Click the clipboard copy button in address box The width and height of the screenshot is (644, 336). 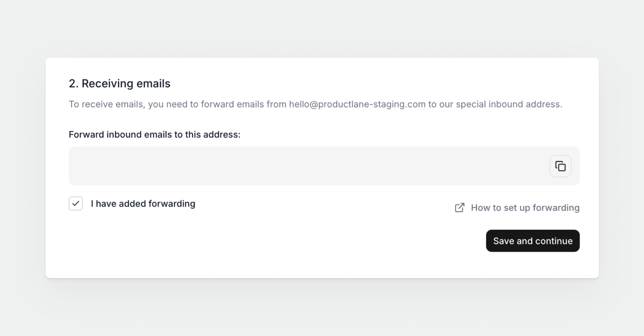(560, 166)
